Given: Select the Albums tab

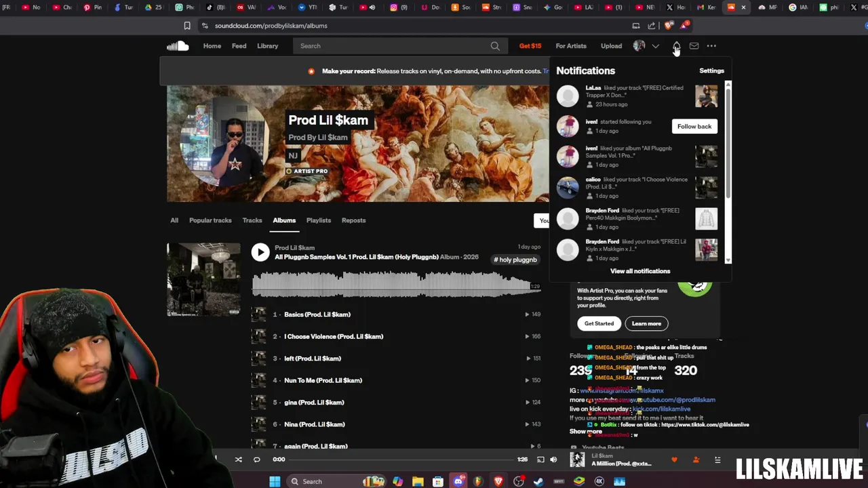Looking at the screenshot, I should click(x=284, y=220).
